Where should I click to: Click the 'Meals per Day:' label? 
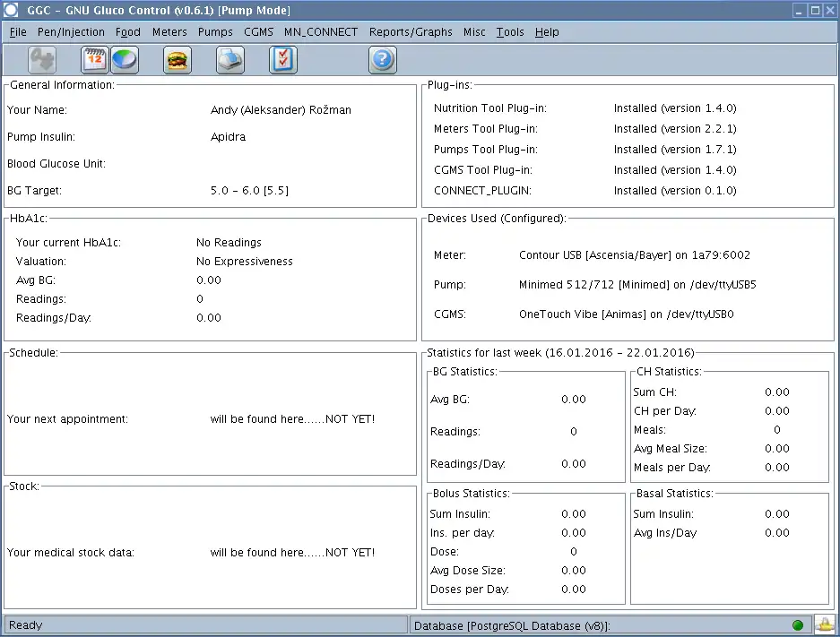coord(671,468)
